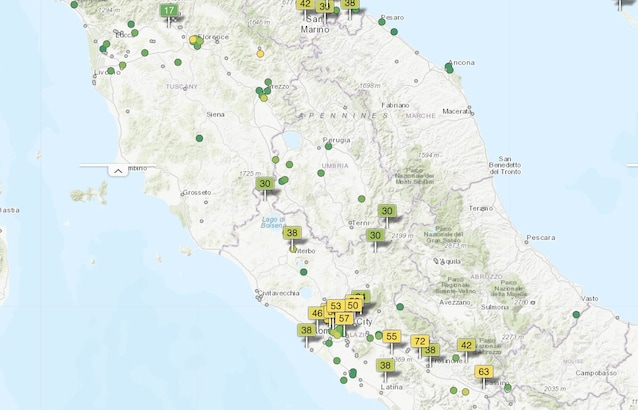Click the Fabriano town label
638x410 pixels.
click(x=395, y=105)
